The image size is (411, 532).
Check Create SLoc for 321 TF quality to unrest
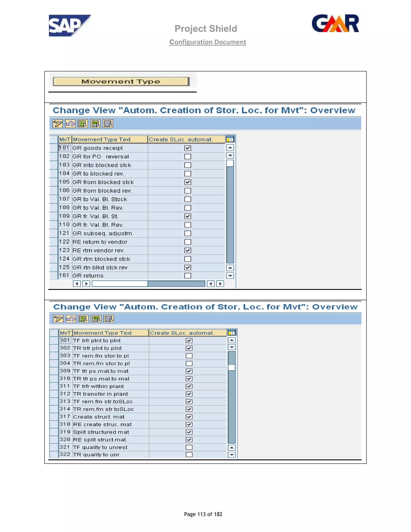pyautogui.click(x=189, y=447)
